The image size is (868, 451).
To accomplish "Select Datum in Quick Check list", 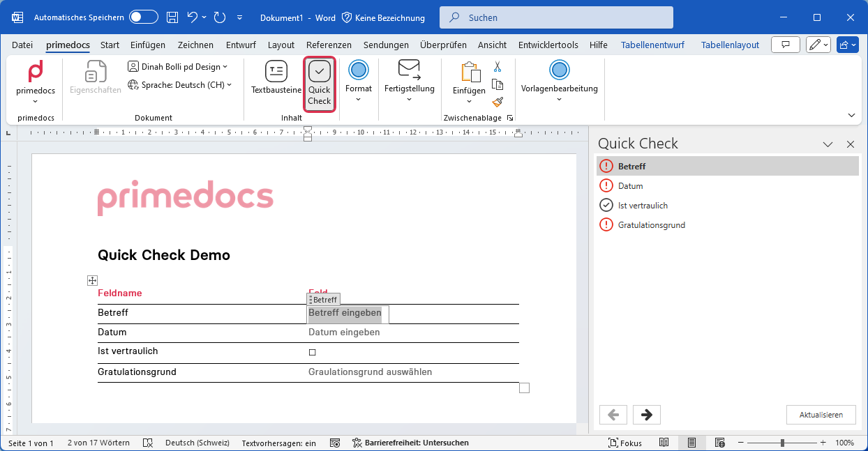I will coord(727,185).
